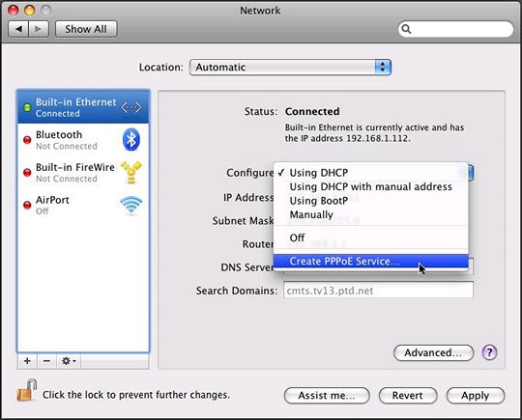Click the Search Domains text field
Viewport: 522px width, 420px height.
(x=378, y=291)
